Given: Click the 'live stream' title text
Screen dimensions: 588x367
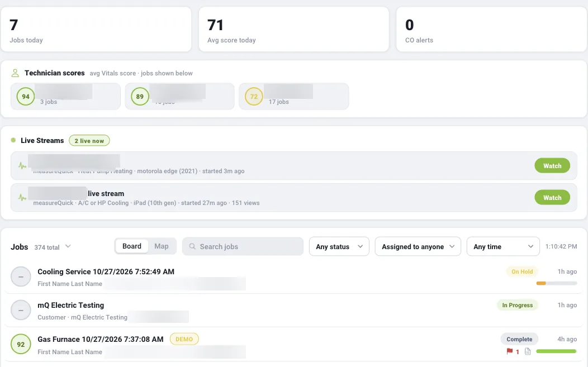Looking at the screenshot, I should [106, 193].
